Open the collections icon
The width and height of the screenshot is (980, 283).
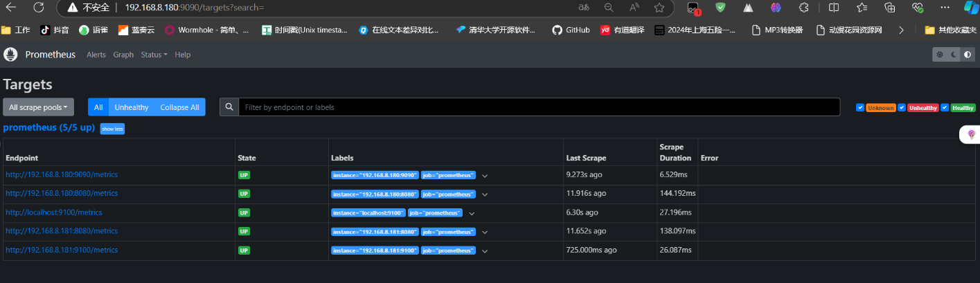tap(890, 8)
